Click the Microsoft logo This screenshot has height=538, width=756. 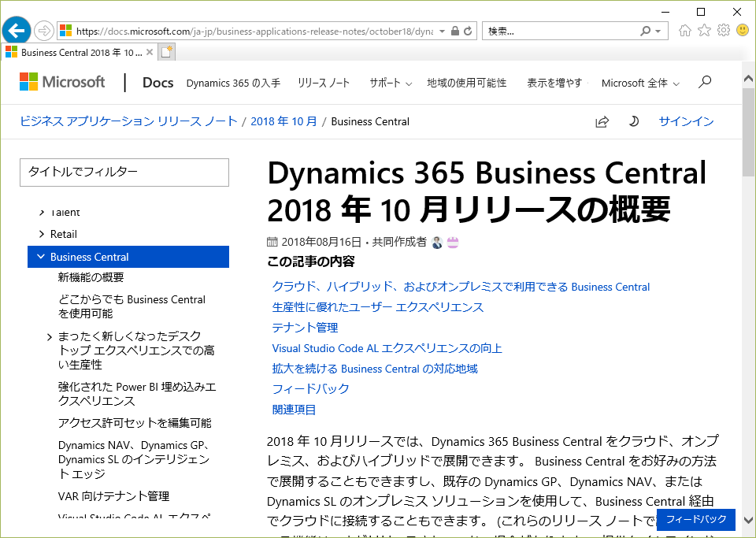[62, 82]
